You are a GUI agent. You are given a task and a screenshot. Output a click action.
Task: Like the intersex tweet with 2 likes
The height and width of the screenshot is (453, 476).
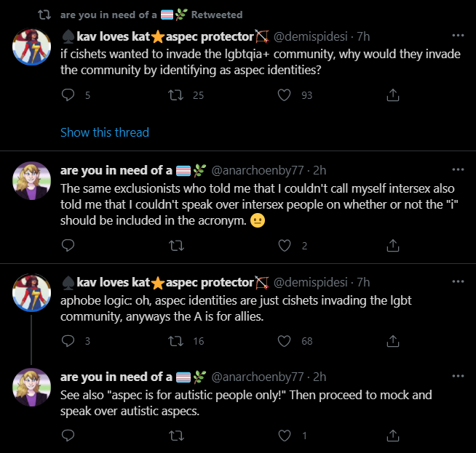point(284,245)
